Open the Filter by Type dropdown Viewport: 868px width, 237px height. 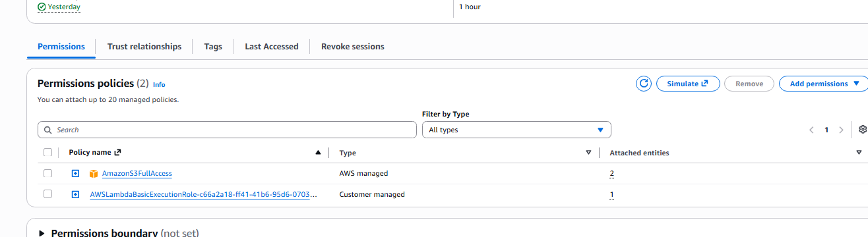(x=516, y=130)
